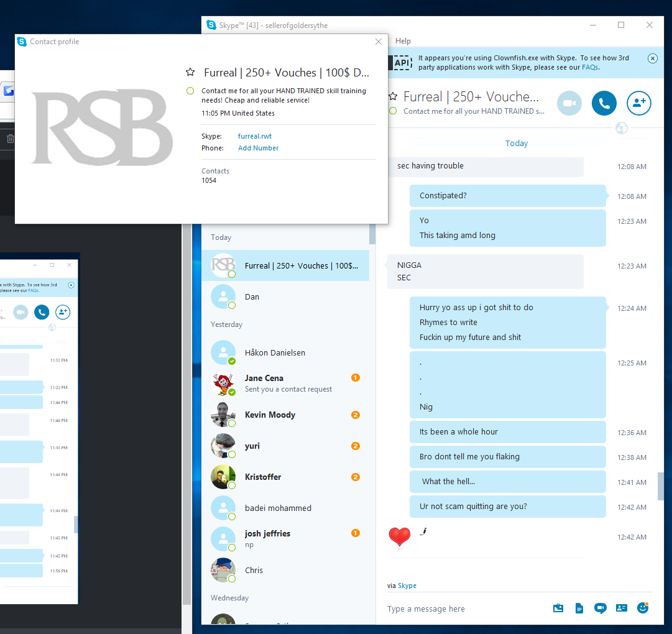Image resolution: width=672 pixels, height=634 pixels.
Task: Add a phone number for this contact
Action: click(258, 148)
